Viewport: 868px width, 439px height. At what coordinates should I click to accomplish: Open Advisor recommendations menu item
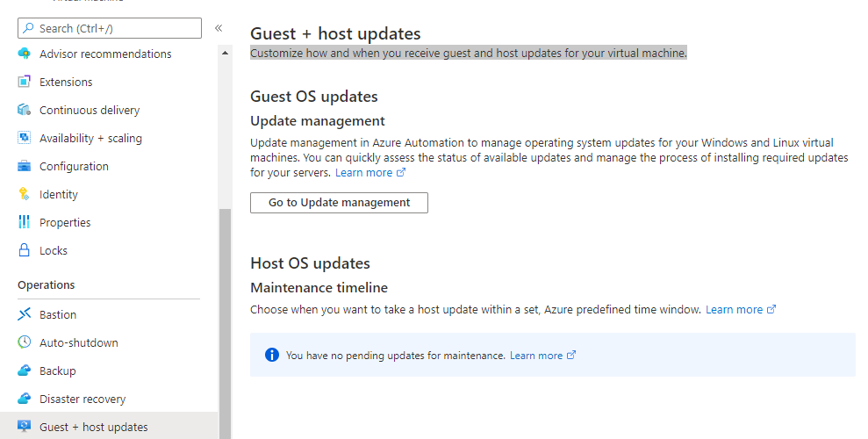click(105, 54)
